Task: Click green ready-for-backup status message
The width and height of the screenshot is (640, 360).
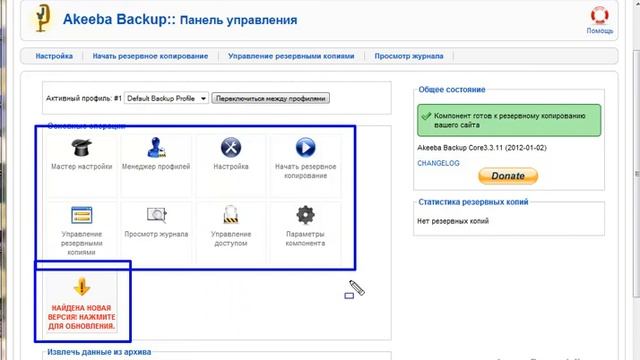Action: point(509,120)
